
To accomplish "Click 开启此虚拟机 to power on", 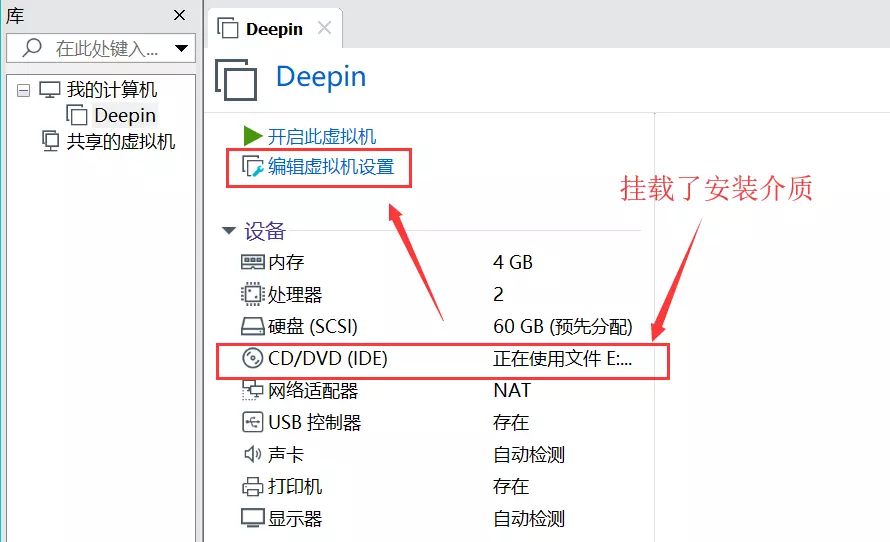I will (x=322, y=136).
